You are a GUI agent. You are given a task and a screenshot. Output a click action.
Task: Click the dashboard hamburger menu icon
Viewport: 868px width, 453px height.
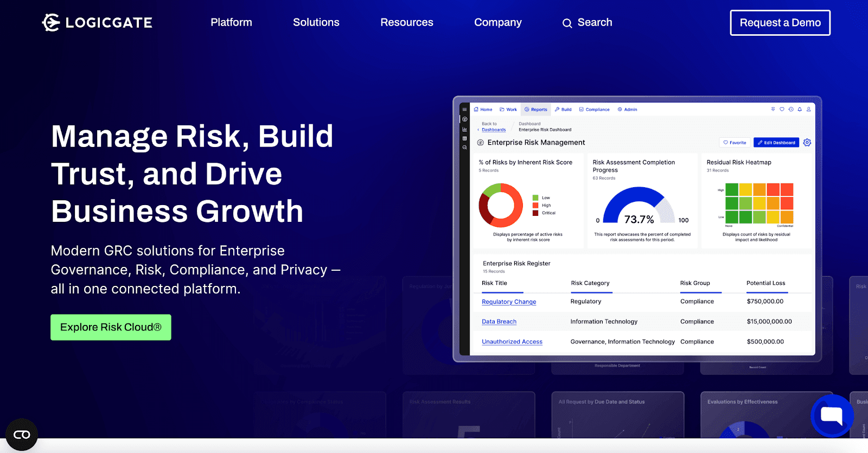tap(464, 110)
